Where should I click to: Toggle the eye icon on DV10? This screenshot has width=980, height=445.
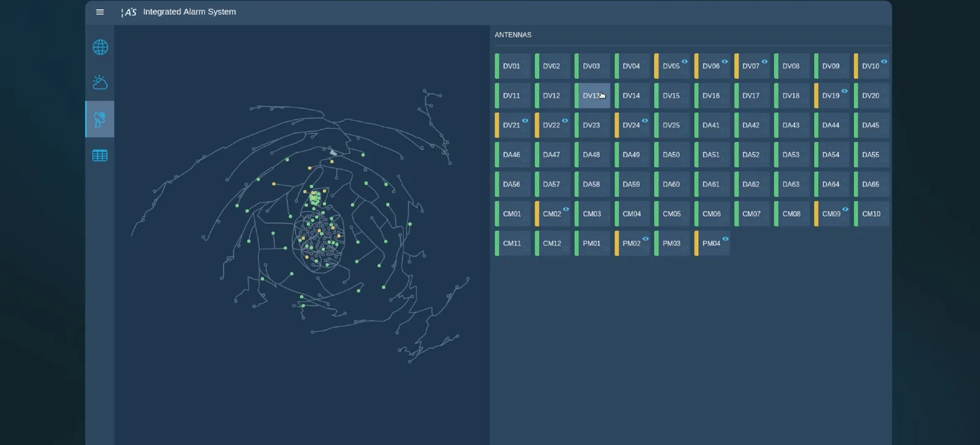(884, 61)
